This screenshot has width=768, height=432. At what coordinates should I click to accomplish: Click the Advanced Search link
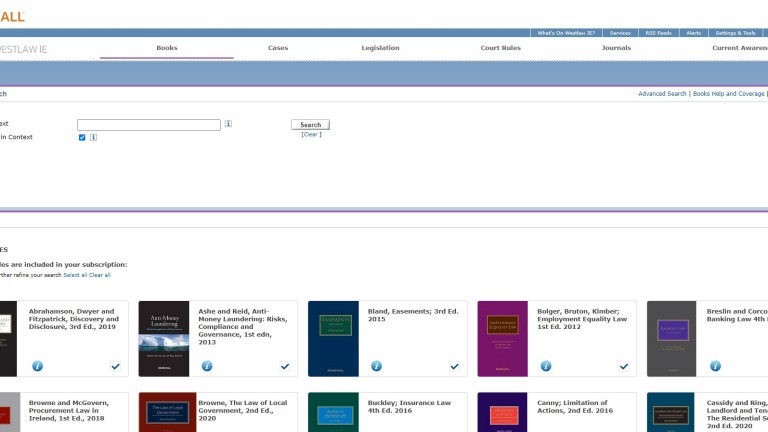(x=662, y=93)
